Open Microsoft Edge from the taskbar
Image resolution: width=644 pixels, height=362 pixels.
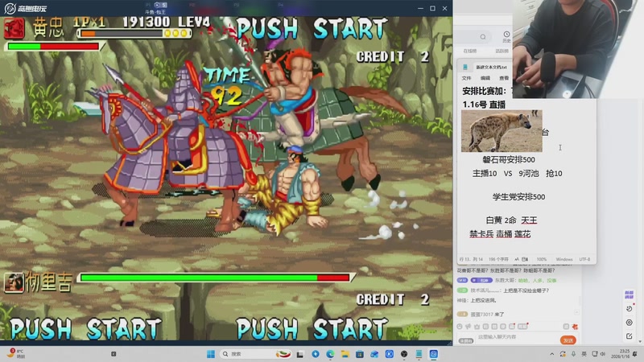[330, 354]
